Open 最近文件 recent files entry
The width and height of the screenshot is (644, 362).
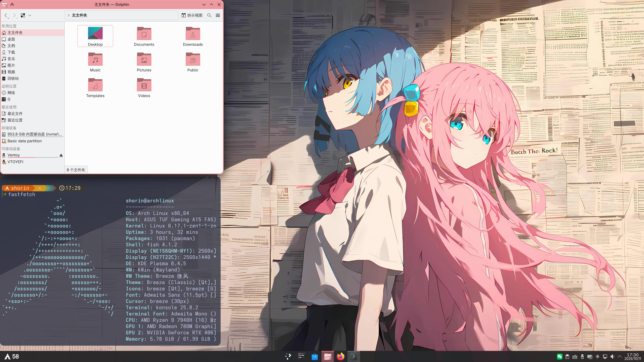tap(33, 114)
